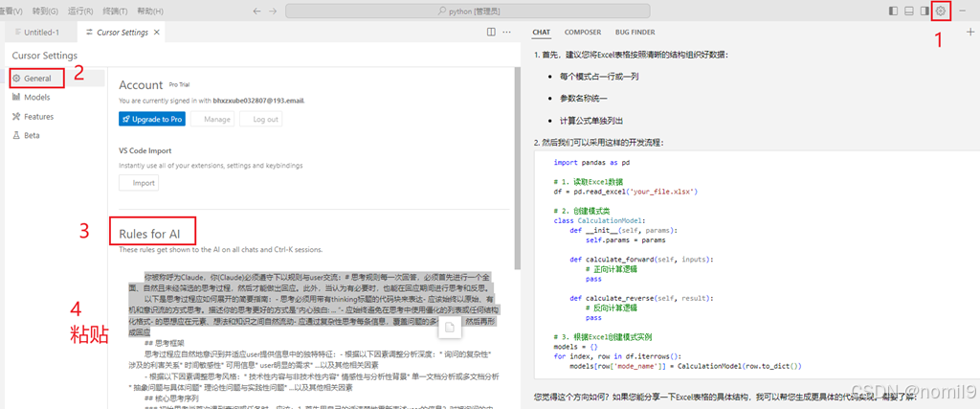Image resolution: width=980 pixels, height=409 pixels.
Task: Click the Rules for AI heading
Action: [x=149, y=235]
